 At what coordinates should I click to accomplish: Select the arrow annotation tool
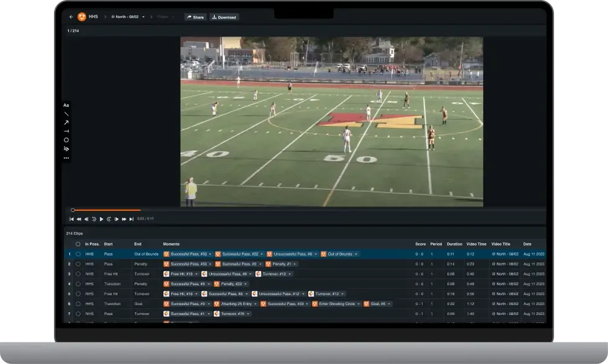(66, 122)
